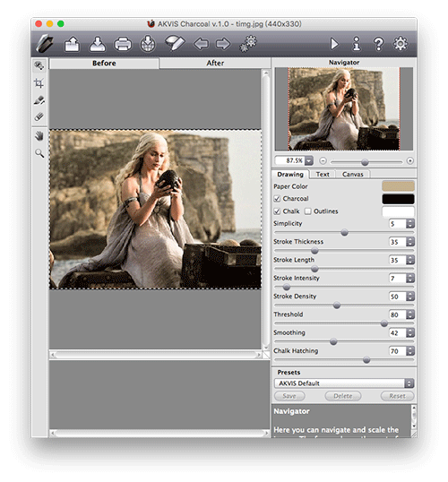Viewport: 448px width, 482px height.
Task: Click the Smoothing value stepper
Action: tap(410, 333)
